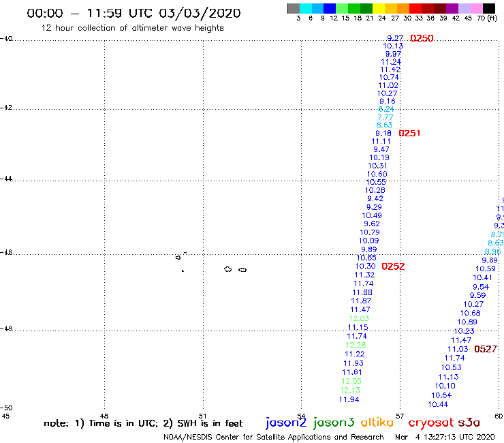Select the red time label 0252
This screenshot has height=443, width=504.
[x=393, y=266]
